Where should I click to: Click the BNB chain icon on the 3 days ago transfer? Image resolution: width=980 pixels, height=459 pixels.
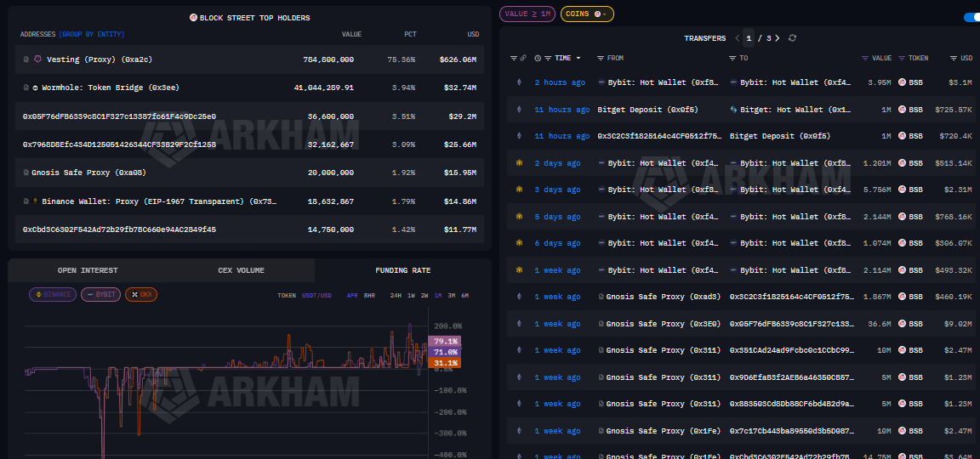click(518, 190)
